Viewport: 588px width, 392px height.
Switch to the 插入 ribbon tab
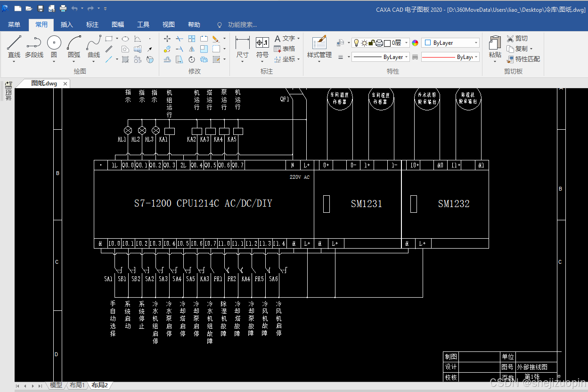(67, 25)
